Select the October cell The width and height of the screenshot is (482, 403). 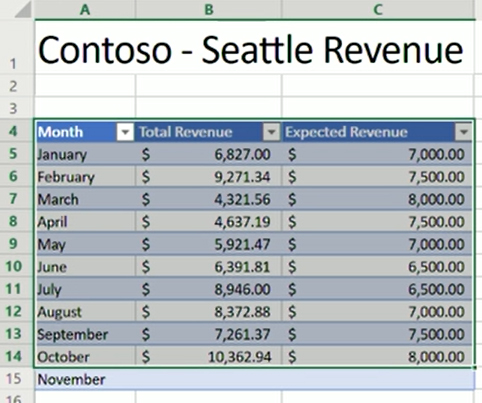click(85, 357)
